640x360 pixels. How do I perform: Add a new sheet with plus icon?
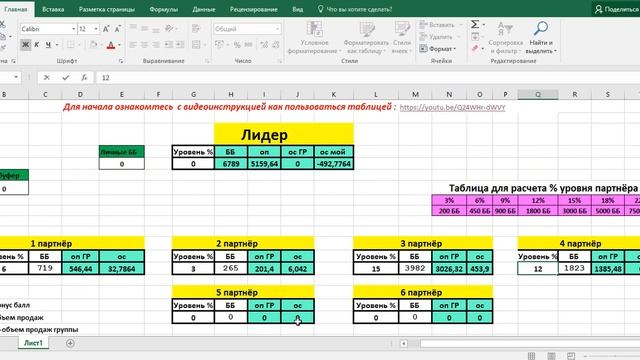coord(70,343)
